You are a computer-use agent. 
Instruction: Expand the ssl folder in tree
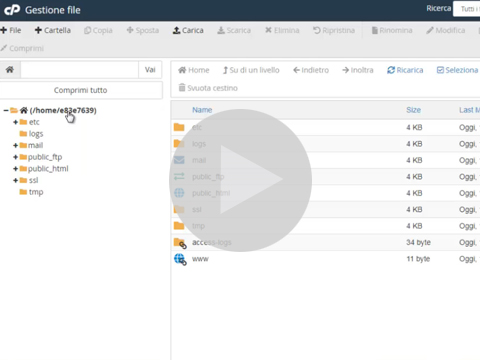click(x=15, y=180)
